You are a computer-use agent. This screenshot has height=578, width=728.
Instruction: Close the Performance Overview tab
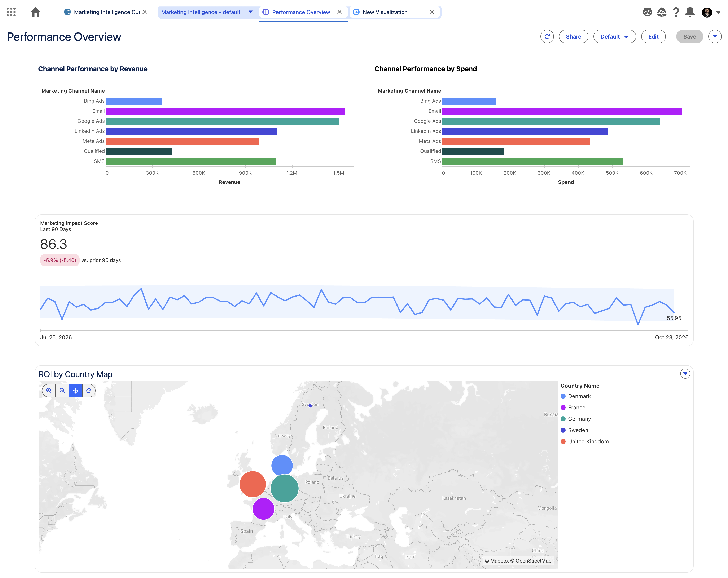point(339,12)
